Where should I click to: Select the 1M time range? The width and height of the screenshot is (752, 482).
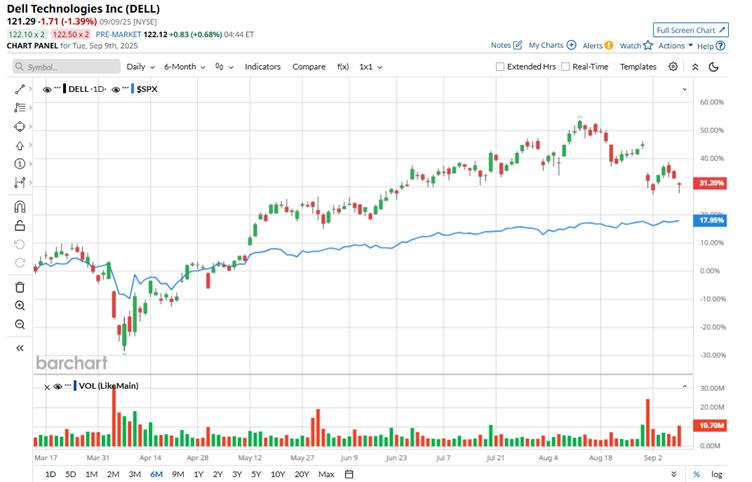click(x=91, y=474)
